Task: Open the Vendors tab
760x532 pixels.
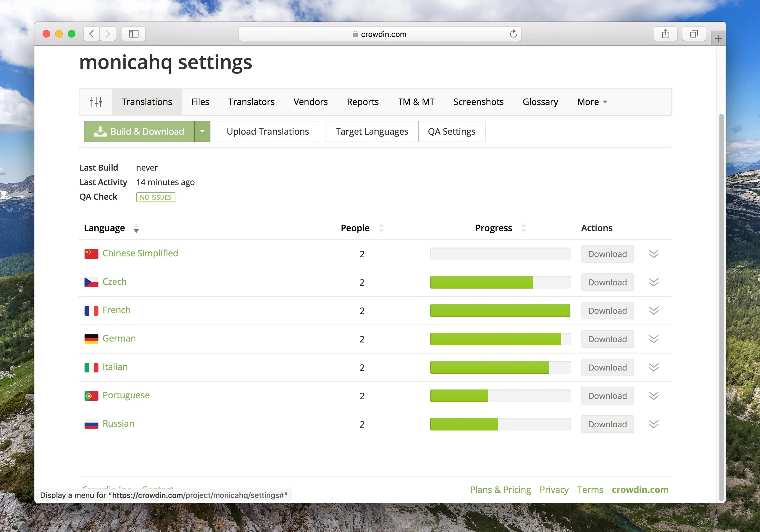Action: pyautogui.click(x=310, y=102)
